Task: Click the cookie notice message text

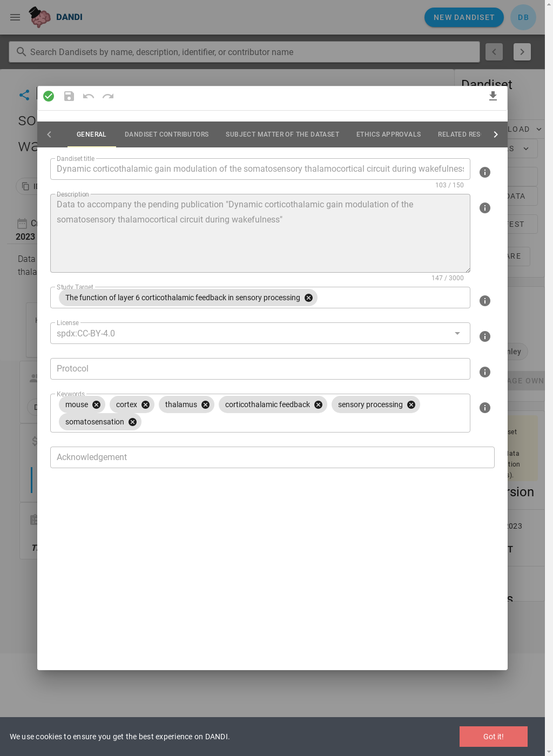Action: pos(120,737)
